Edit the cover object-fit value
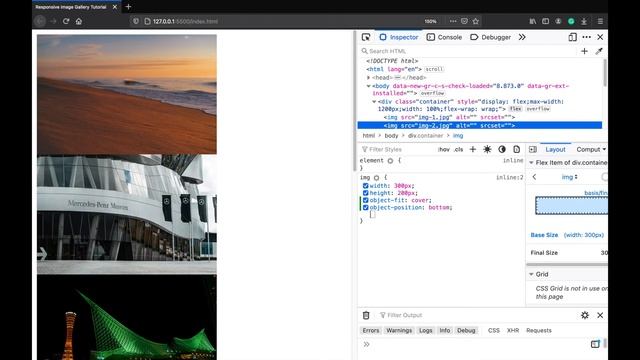640x360 pixels. tap(420, 200)
